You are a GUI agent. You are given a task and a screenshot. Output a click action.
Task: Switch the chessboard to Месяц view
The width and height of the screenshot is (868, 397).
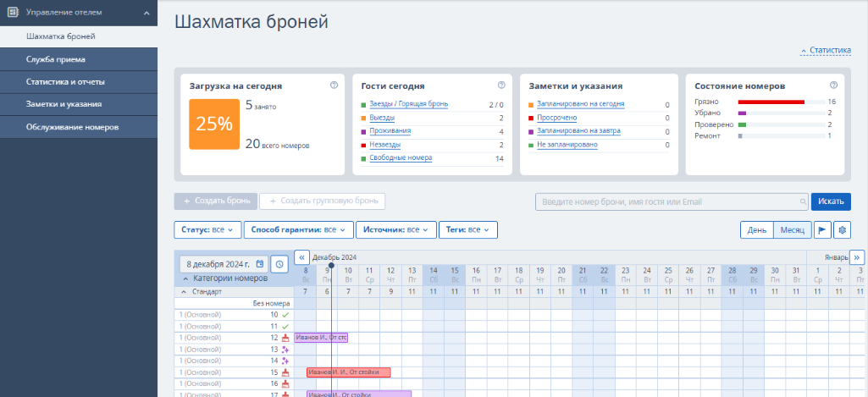(792, 229)
